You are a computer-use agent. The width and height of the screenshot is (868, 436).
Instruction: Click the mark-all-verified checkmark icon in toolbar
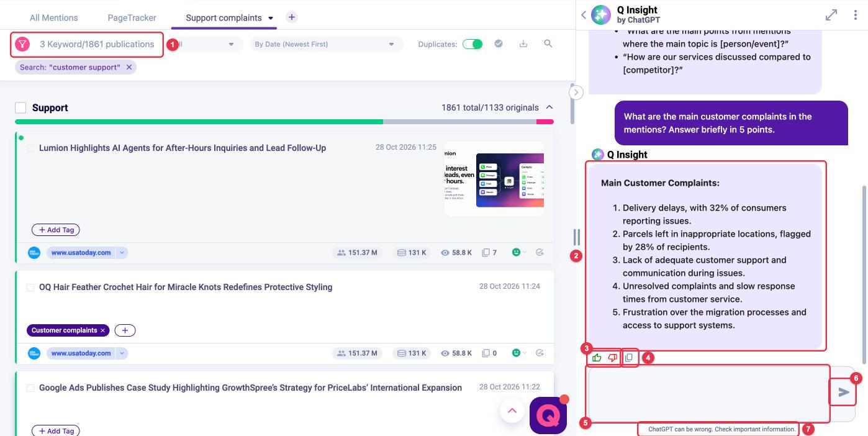(498, 43)
